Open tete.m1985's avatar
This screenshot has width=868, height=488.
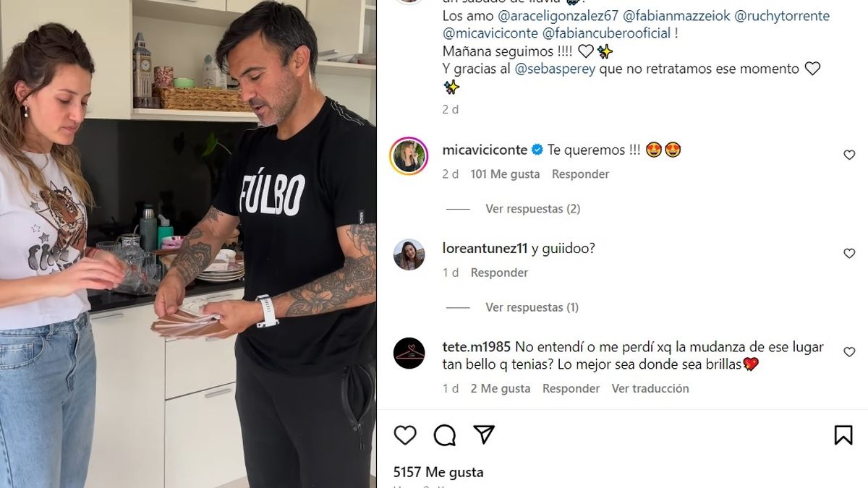click(409, 353)
